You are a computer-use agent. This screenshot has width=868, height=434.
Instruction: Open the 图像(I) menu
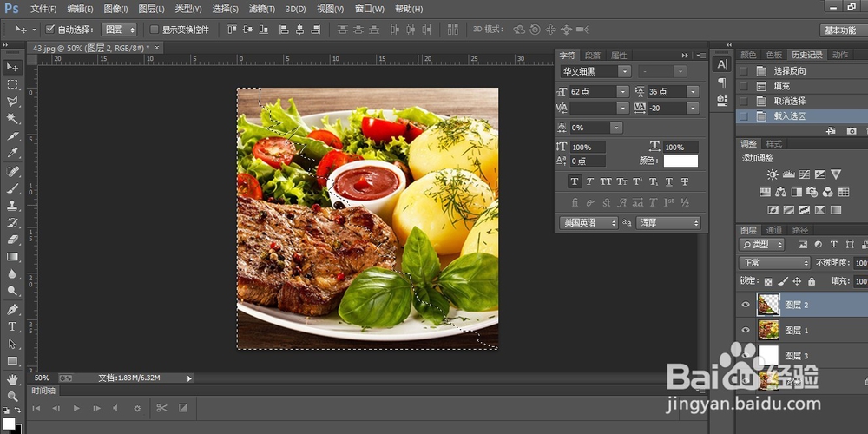(115, 9)
